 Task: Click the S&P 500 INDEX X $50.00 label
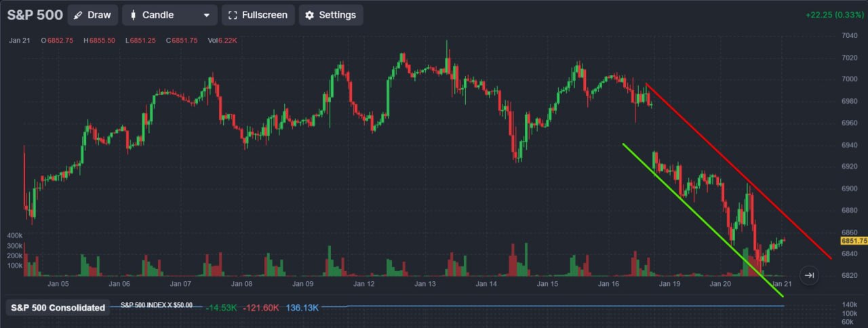[157, 305]
